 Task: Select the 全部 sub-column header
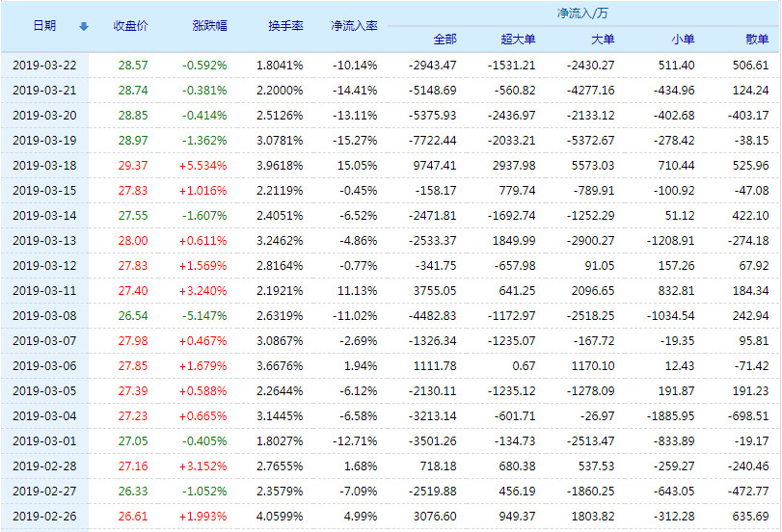pyautogui.click(x=445, y=40)
